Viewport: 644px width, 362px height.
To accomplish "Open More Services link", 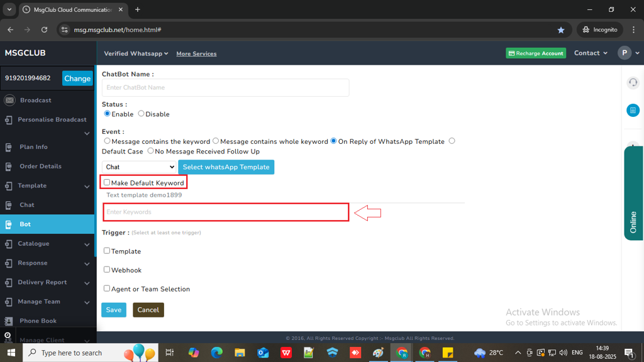I will tap(196, 54).
